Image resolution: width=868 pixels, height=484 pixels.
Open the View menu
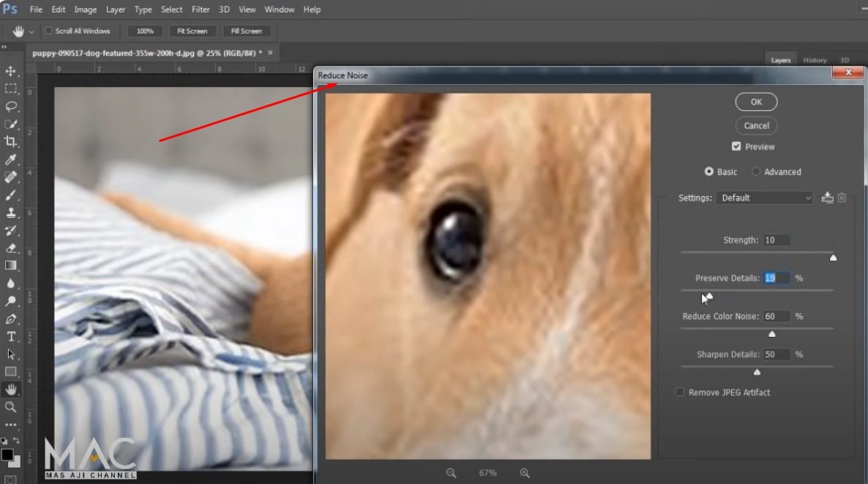pyautogui.click(x=247, y=10)
